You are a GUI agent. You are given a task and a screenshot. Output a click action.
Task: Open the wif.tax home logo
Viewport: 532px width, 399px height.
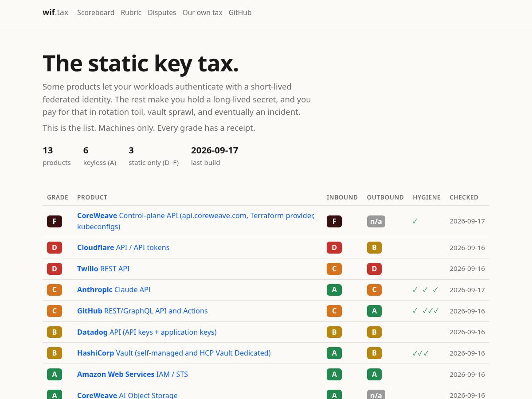coord(55,12)
